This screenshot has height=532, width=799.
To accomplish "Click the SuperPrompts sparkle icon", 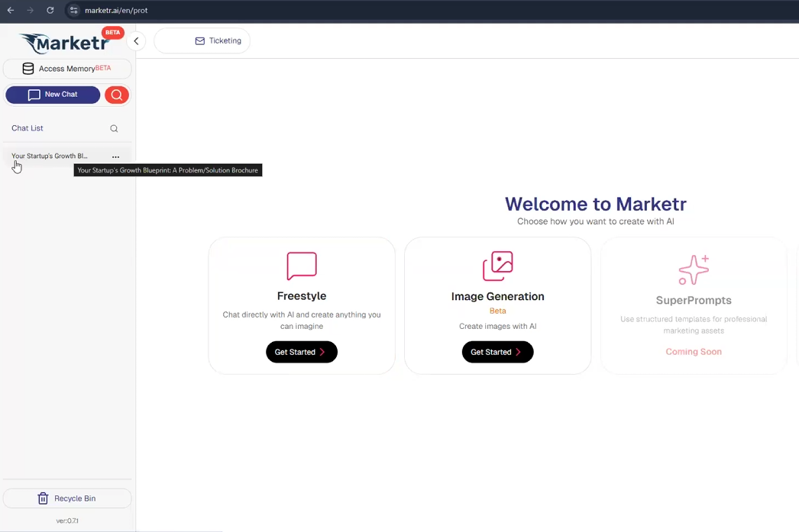I will [694, 270].
